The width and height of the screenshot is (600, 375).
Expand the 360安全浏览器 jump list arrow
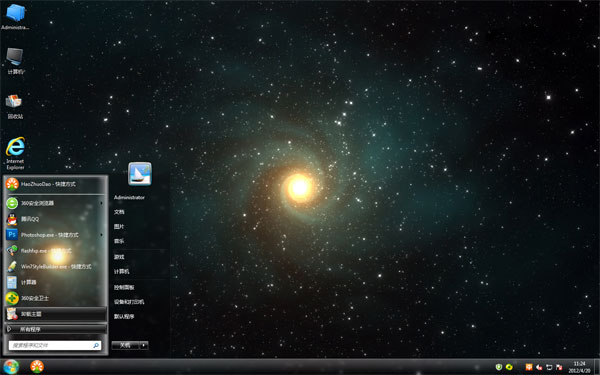pyautogui.click(x=101, y=203)
